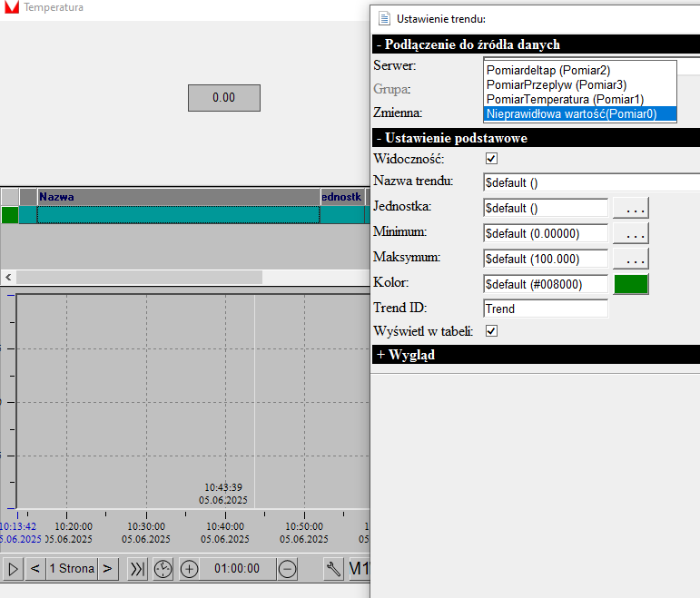Click the M1 toolbar button
Screen dimensions: 700x598
360,569
